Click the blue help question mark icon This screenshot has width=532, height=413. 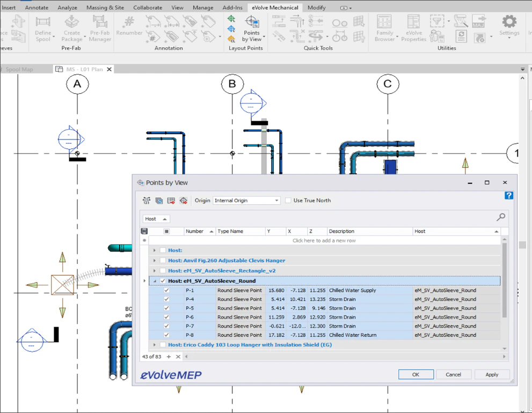pyautogui.click(x=508, y=196)
